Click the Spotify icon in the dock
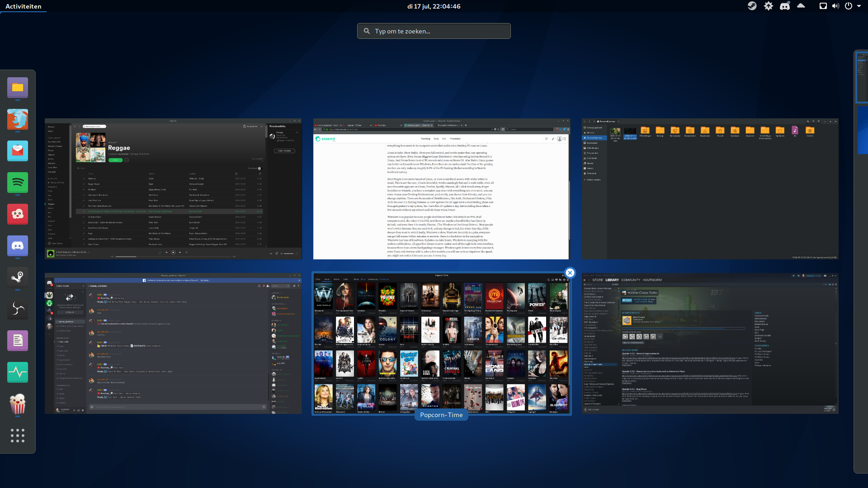868x488 pixels. tap(18, 183)
